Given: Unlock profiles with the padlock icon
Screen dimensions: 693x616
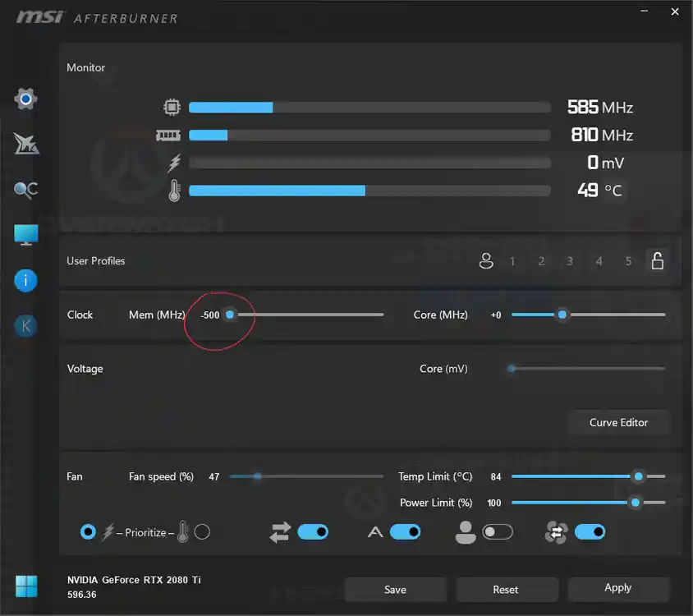Looking at the screenshot, I should tap(658, 261).
